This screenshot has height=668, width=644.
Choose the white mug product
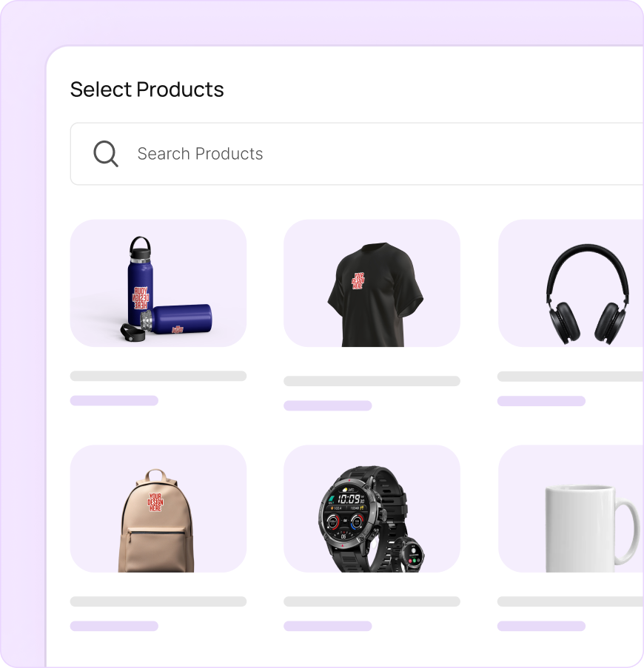(x=571, y=509)
